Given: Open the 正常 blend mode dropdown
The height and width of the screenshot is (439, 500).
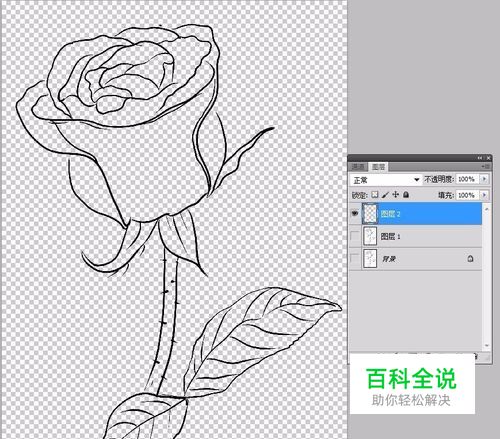Looking at the screenshot, I should coord(386,180).
